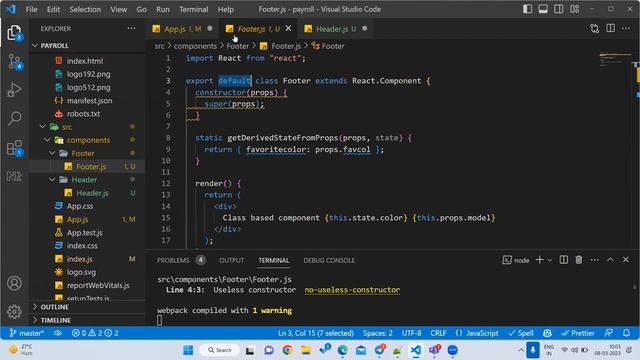Open terminal panel more actions ellipsis

[x=594, y=260]
